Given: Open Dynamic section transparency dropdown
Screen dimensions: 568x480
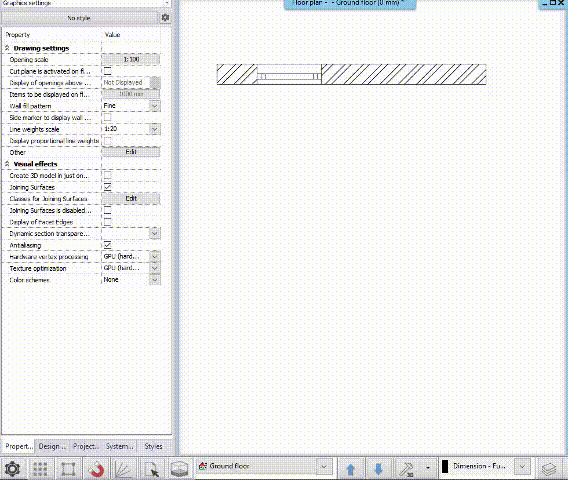Looking at the screenshot, I should [x=155, y=233].
